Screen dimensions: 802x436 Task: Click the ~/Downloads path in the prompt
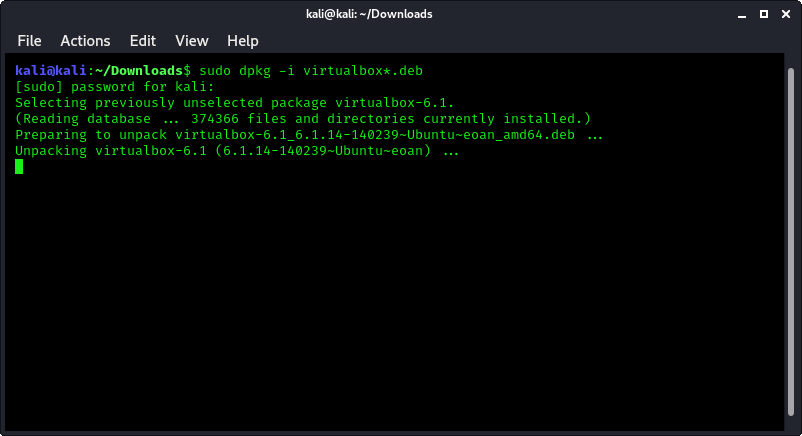click(139, 71)
